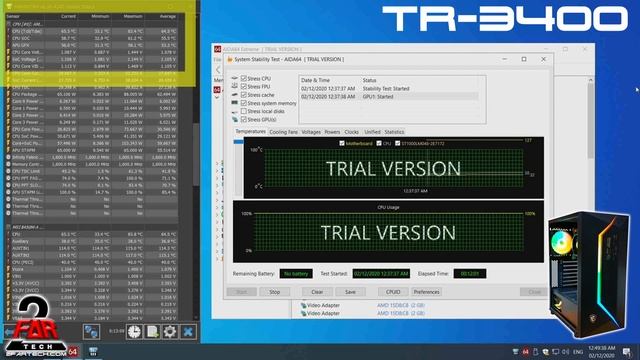Click the Start button in the stability test
This screenshot has height=360, width=640.
point(242,292)
